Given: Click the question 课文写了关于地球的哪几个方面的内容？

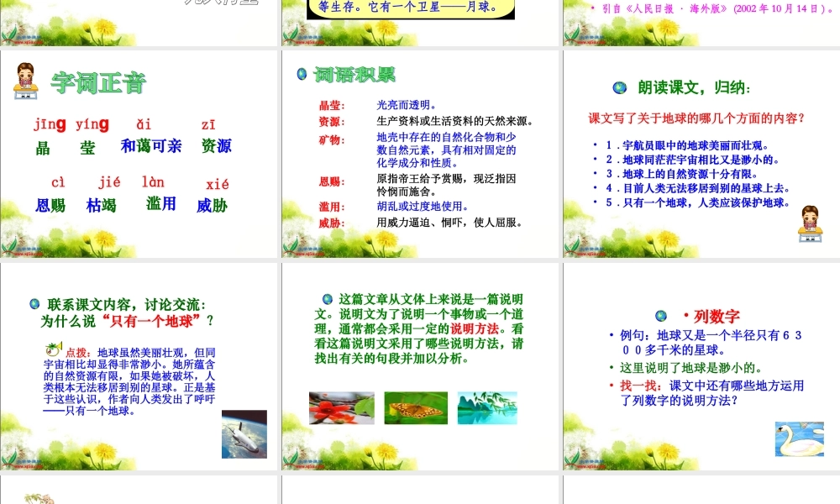Looking at the screenshot, I should 697,118.
